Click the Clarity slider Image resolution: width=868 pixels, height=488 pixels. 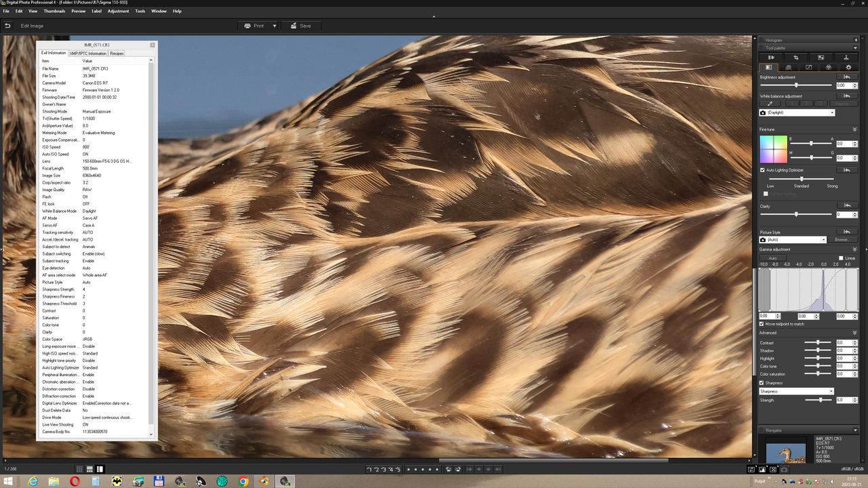795,214
